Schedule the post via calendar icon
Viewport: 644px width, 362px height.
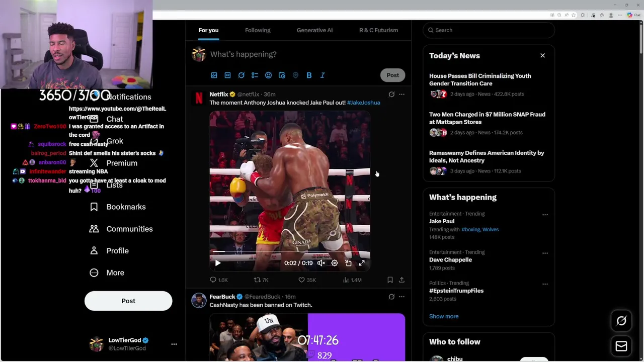point(282,75)
